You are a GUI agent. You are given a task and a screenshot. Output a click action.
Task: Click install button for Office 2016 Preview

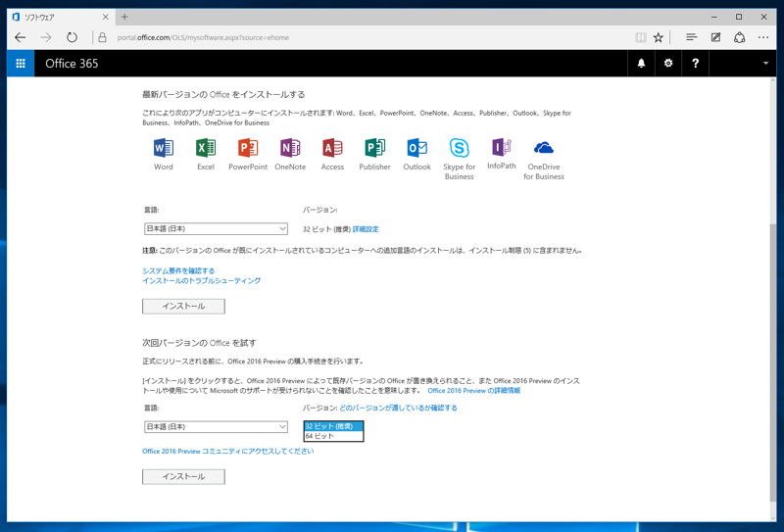pos(183,476)
